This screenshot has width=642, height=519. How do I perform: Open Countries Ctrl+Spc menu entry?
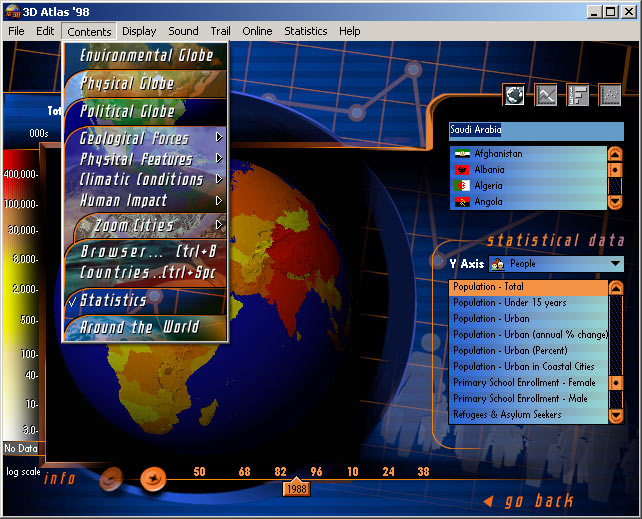click(x=145, y=272)
